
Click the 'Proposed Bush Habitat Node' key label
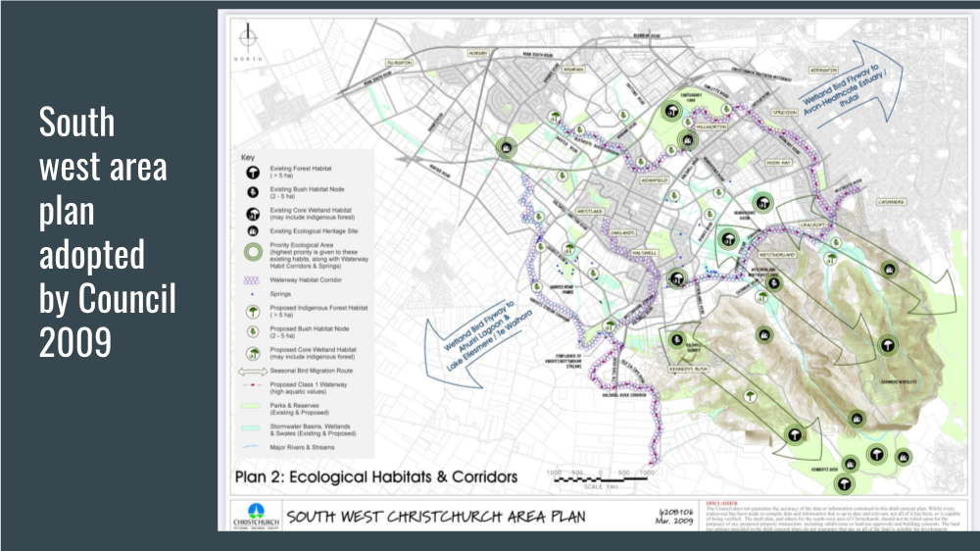[x=310, y=329]
